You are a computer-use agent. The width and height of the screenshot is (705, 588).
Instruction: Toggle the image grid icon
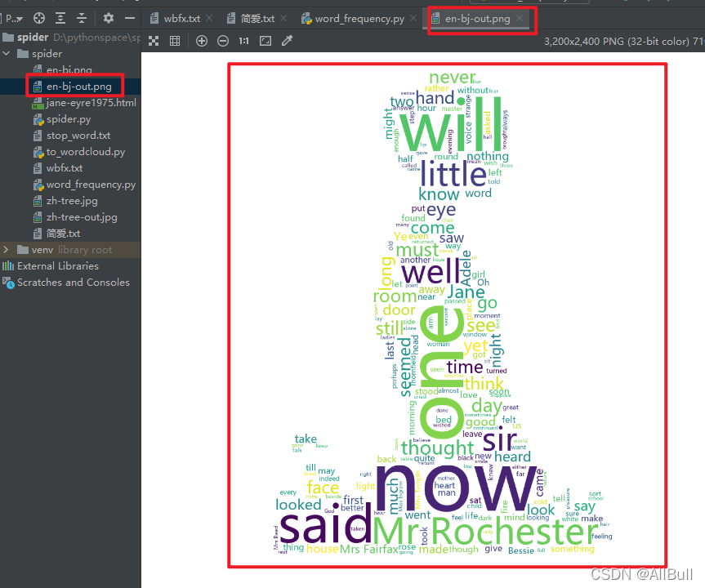[x=175, y=41]
